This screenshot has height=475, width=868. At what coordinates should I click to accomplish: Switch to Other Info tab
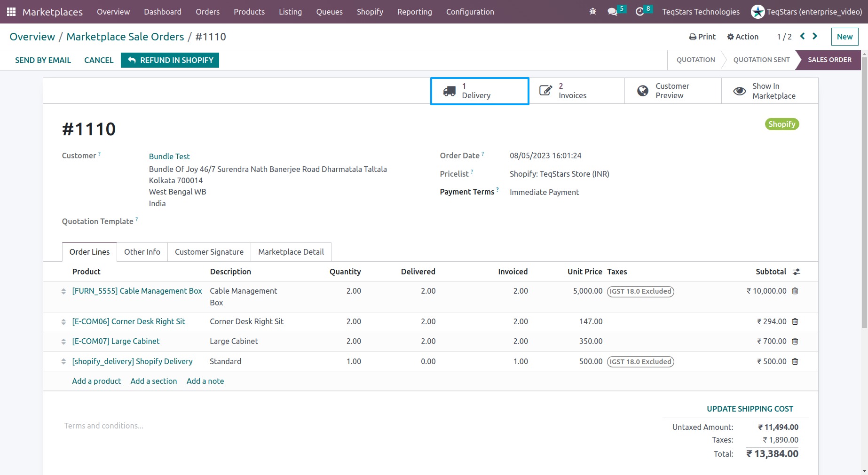click(x=142, y=252)
